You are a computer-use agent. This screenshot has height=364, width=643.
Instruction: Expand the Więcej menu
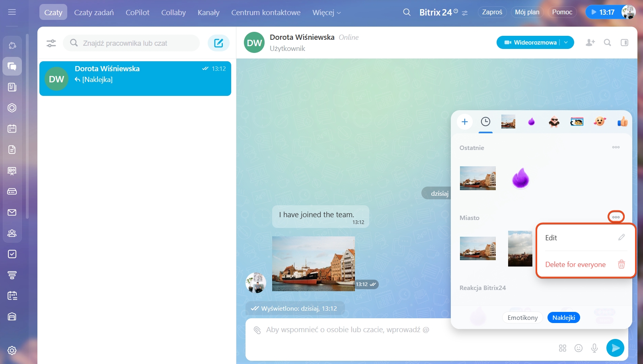pyautogui.click(x=326, y=13)
